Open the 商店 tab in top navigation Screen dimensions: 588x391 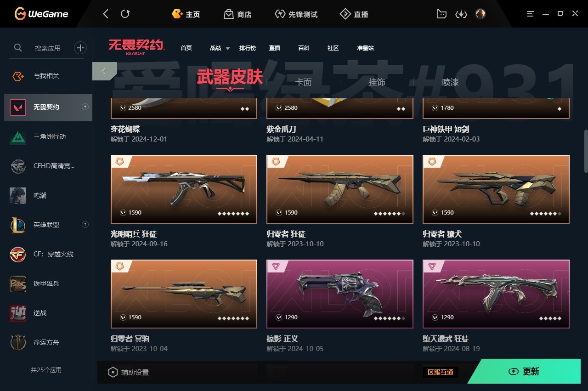click(238, 14)
